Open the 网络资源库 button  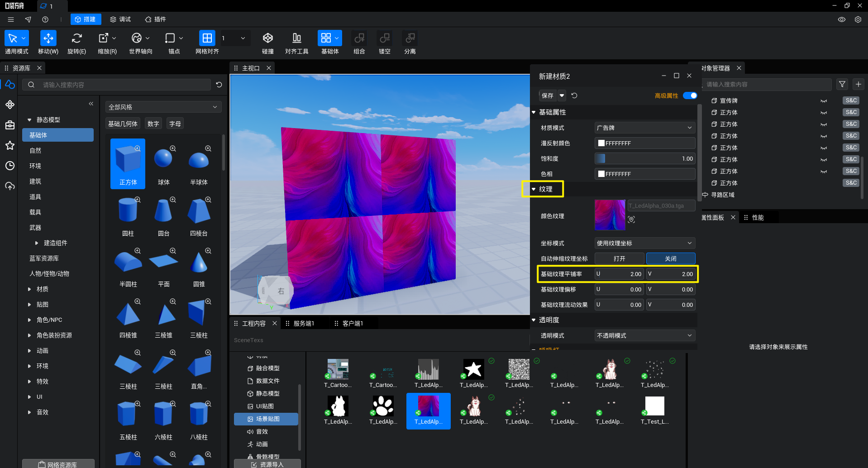click(58, 464)
